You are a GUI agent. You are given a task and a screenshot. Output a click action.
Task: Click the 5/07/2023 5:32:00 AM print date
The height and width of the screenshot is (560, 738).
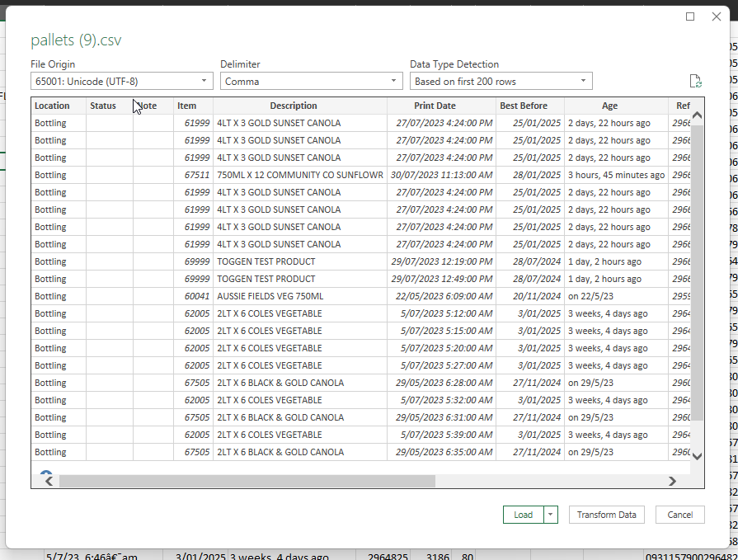point(441,400)
